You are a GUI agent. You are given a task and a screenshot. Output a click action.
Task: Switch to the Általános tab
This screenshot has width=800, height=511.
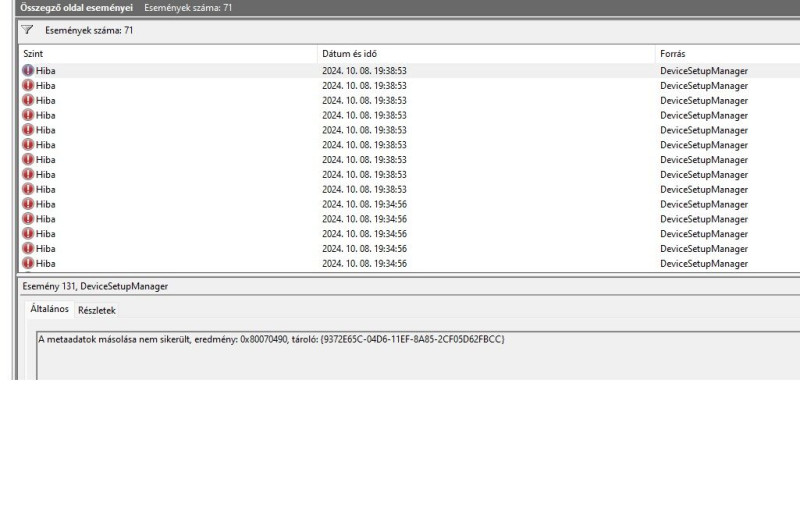coord(49,309)
